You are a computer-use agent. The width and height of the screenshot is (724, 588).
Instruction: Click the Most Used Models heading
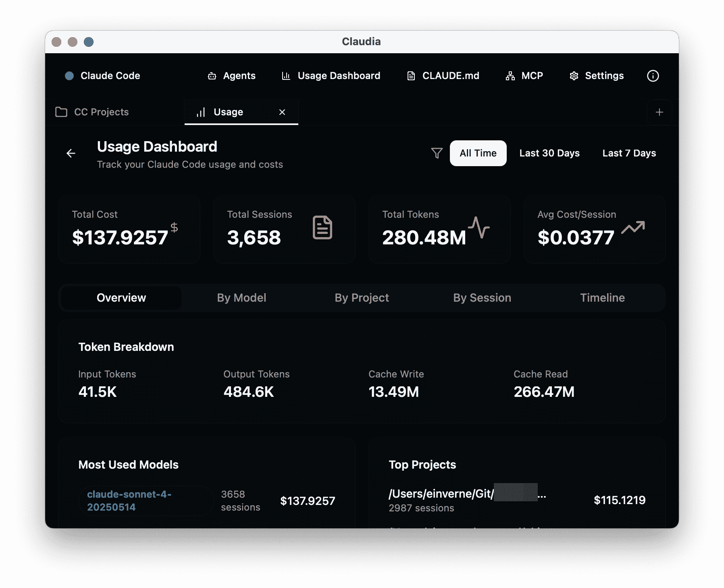pyautogui.click(x=128, y=465)
